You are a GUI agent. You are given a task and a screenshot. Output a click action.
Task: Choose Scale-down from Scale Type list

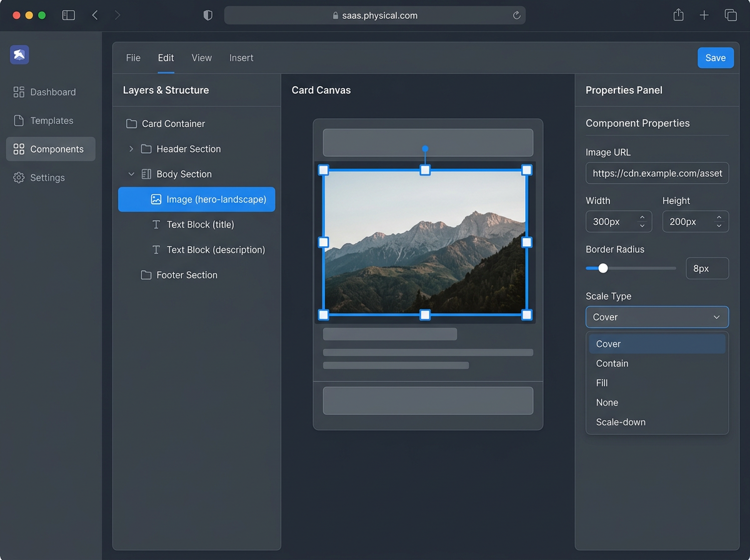(x=657, y=422)
